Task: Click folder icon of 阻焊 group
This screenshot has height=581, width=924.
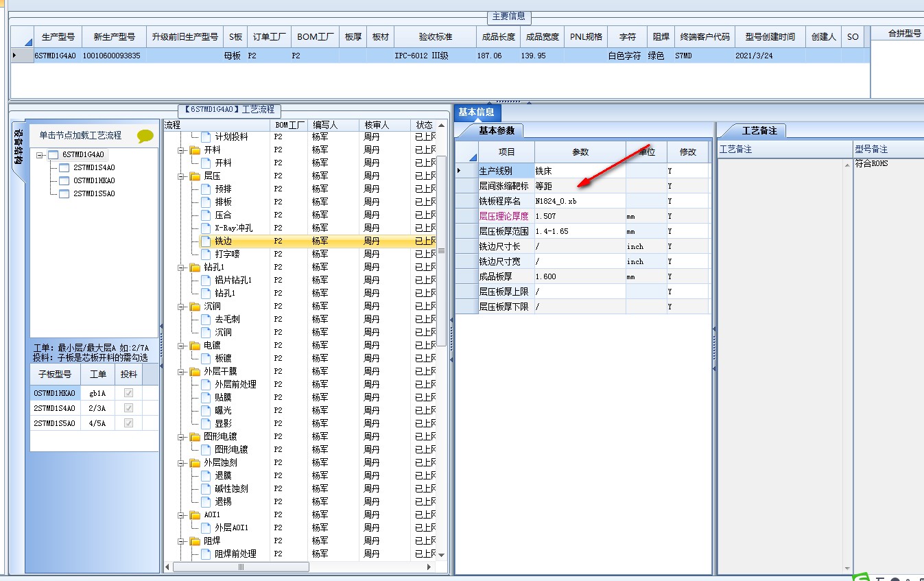Action: coord(195,541)
